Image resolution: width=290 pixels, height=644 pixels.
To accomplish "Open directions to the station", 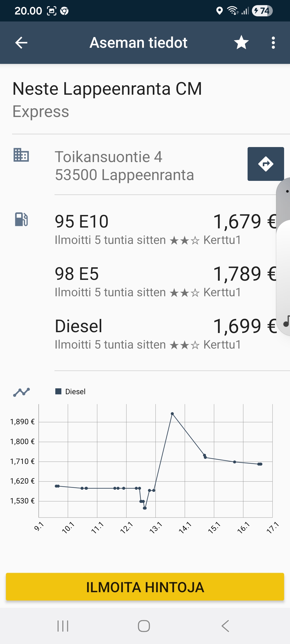I will coord(266,164).
